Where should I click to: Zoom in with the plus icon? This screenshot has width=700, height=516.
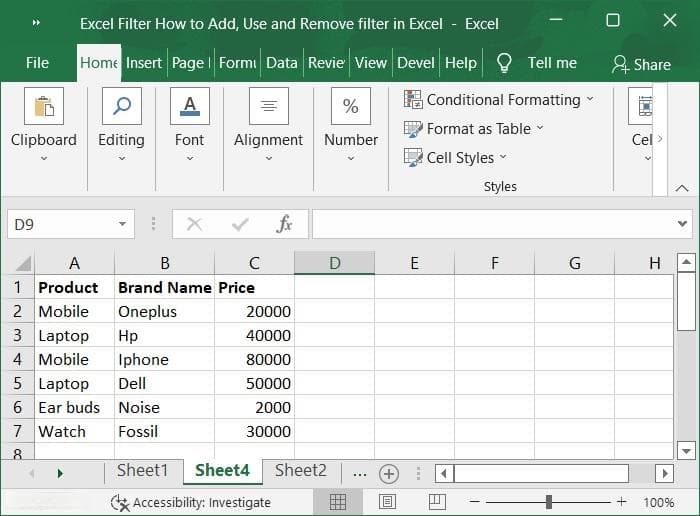621,502
